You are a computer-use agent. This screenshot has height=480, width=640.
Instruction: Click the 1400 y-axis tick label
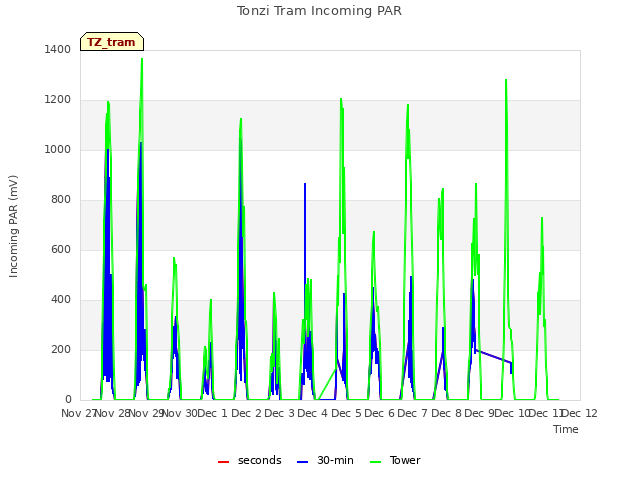click(x=58, y=49)
